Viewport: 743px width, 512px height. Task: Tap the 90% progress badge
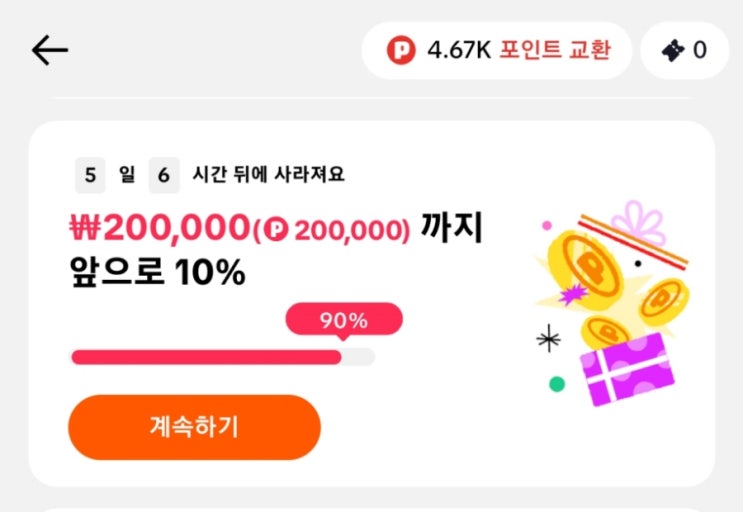point(344,321)
